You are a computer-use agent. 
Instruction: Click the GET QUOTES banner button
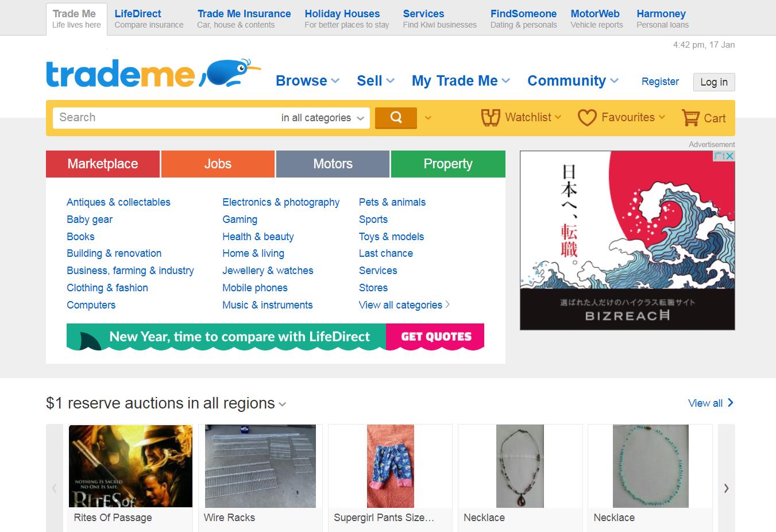[x=436, y=337]
